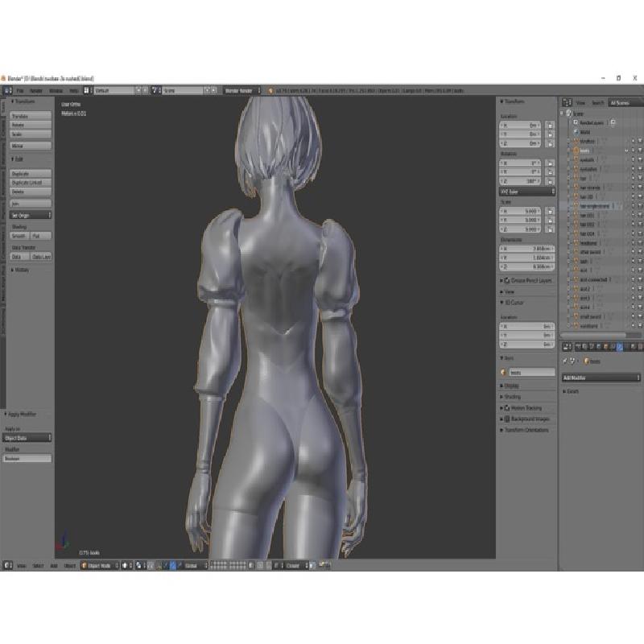Browse screen layouts icon beside Default field
Screen dimensions: 644x644
87,90
